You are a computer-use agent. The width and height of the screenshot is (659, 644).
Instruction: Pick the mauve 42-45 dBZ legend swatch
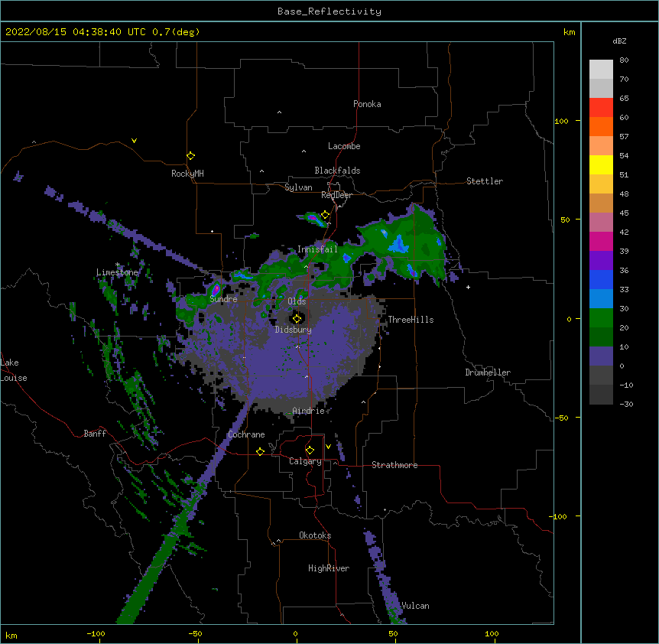pyautogui.click(x=601, y=223)
